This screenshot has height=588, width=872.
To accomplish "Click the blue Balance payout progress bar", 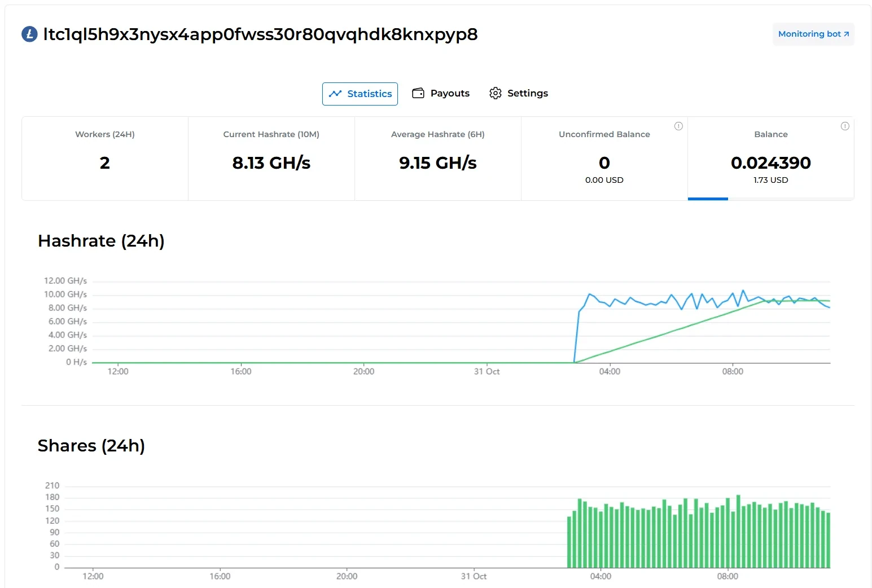I will pyautogui.click(x=708, y=199).
